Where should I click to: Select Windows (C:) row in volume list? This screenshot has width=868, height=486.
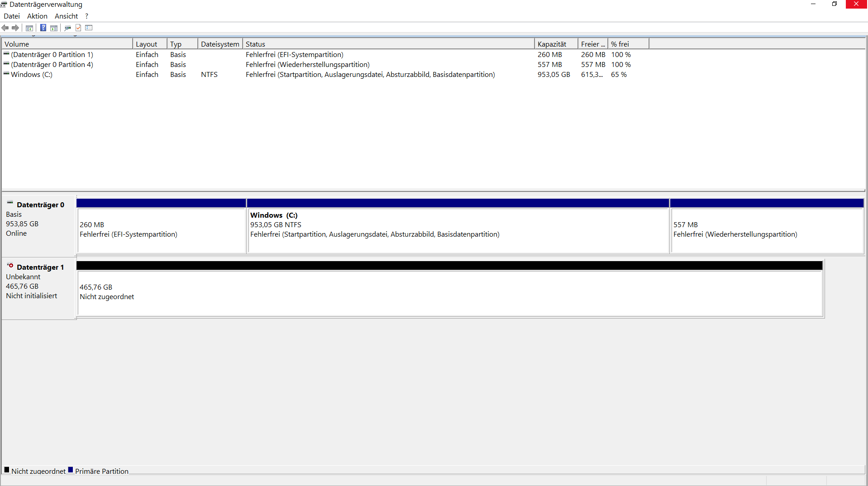[32, 75]
